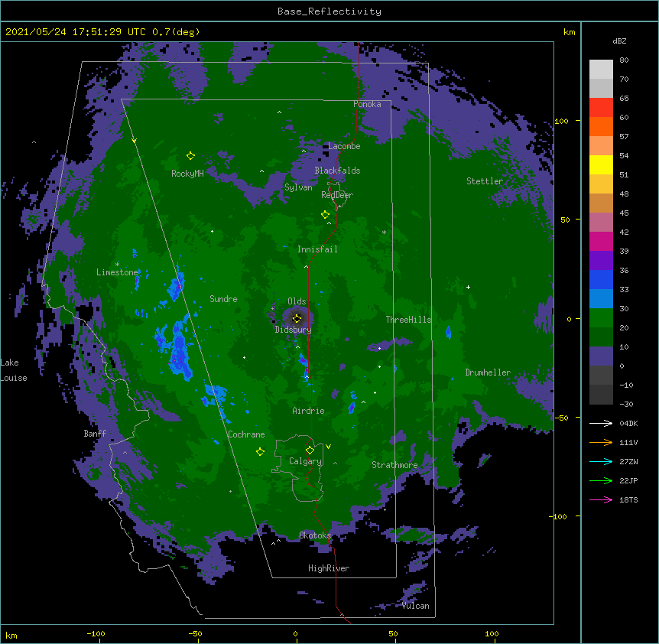
Task: Click the Drumheller city label
Action: click(488, 372)
